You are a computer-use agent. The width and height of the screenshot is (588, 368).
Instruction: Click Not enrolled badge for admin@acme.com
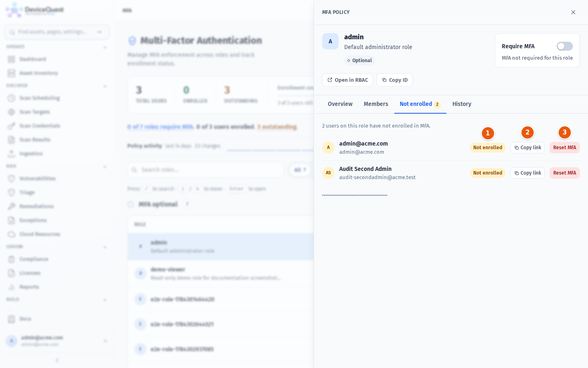coord(488,148)
